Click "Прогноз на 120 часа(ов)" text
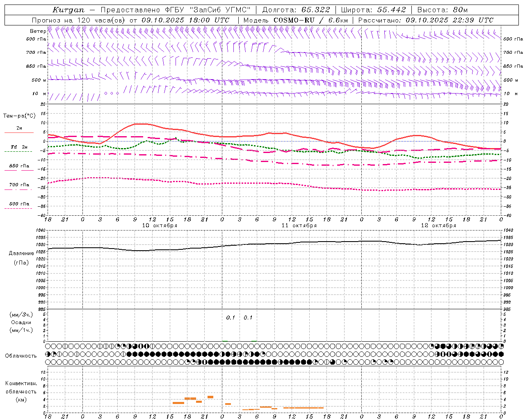This screenshot has height=420, width=525. [79, 20]
